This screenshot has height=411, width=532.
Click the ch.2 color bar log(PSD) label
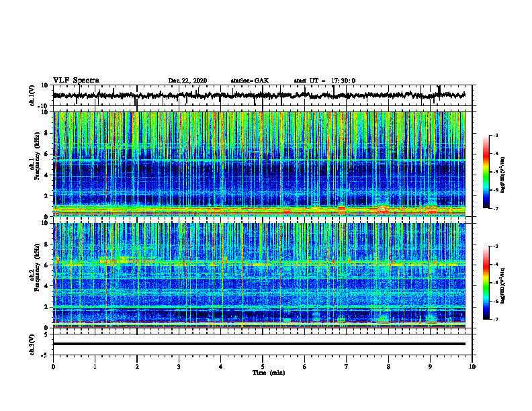[x=502, y=285]
